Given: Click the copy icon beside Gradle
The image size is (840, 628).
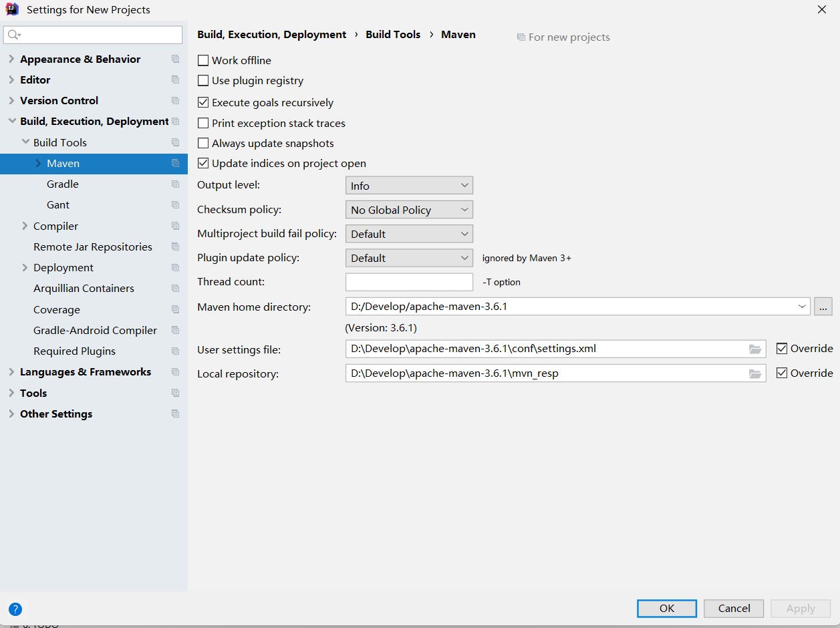Looking at the screenshot, I should pyautogui.click(x=176, y=184).
